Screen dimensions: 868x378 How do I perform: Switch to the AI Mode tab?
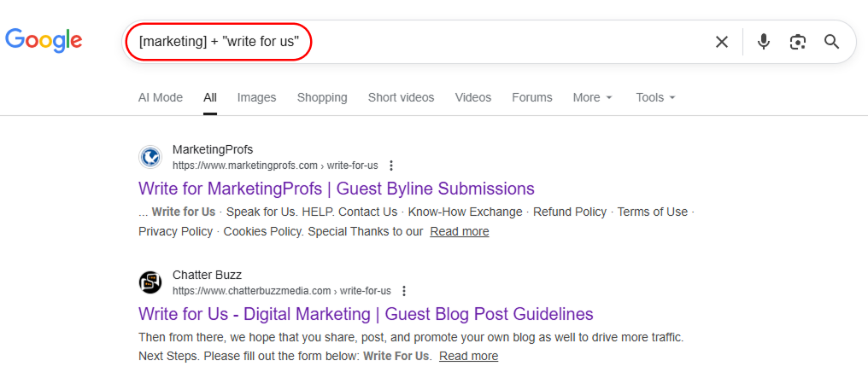point(161,98)
